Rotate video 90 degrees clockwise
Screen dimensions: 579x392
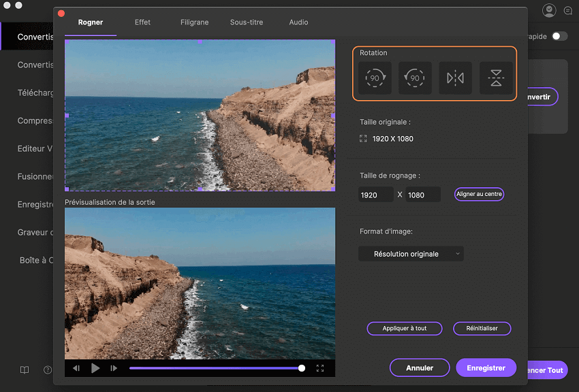(x=375, y=78)
